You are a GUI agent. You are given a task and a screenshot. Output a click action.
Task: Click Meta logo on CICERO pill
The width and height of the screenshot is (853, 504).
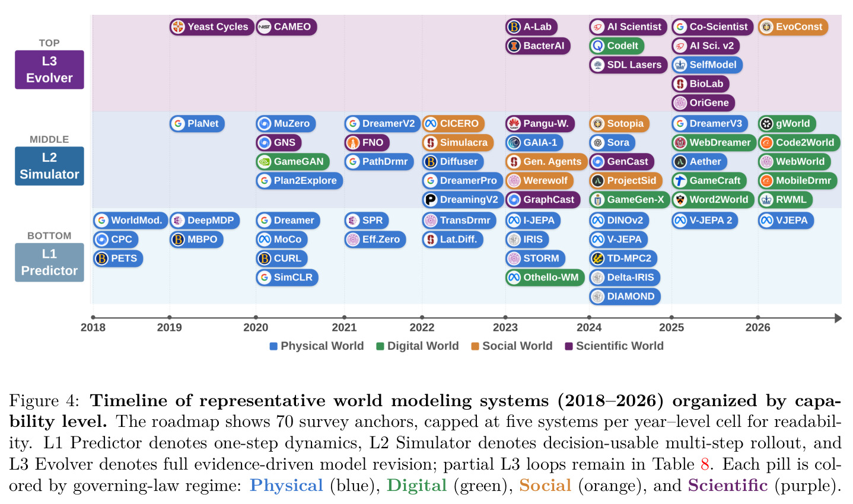(431, 123)
